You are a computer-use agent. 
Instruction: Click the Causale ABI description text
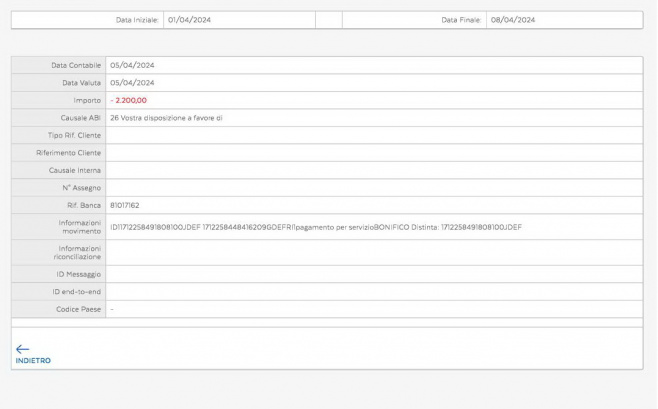[166, 118]
